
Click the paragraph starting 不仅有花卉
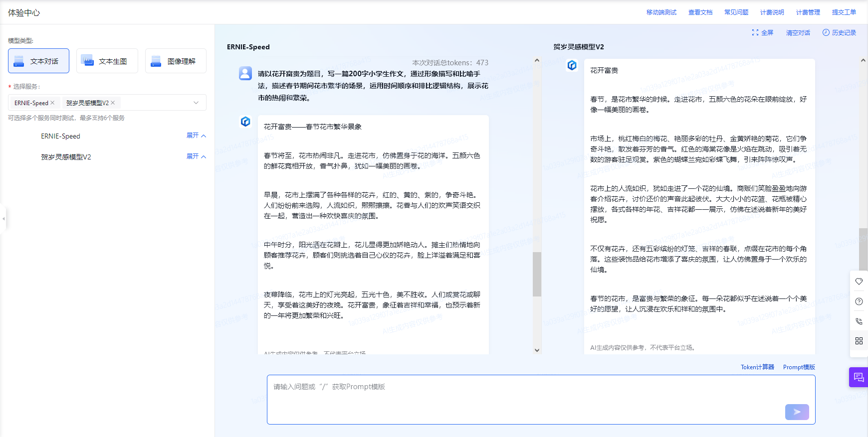click(698, 259)
